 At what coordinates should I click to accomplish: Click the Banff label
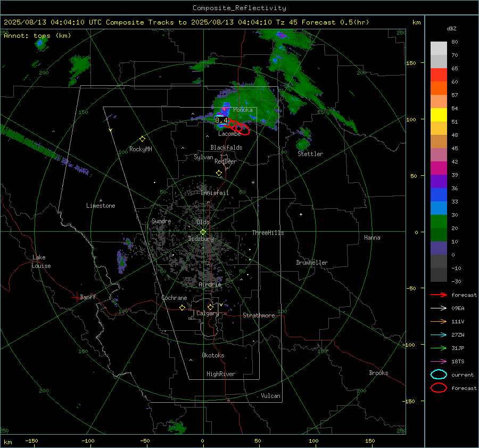pyautogui.click(x=88, y=297)
